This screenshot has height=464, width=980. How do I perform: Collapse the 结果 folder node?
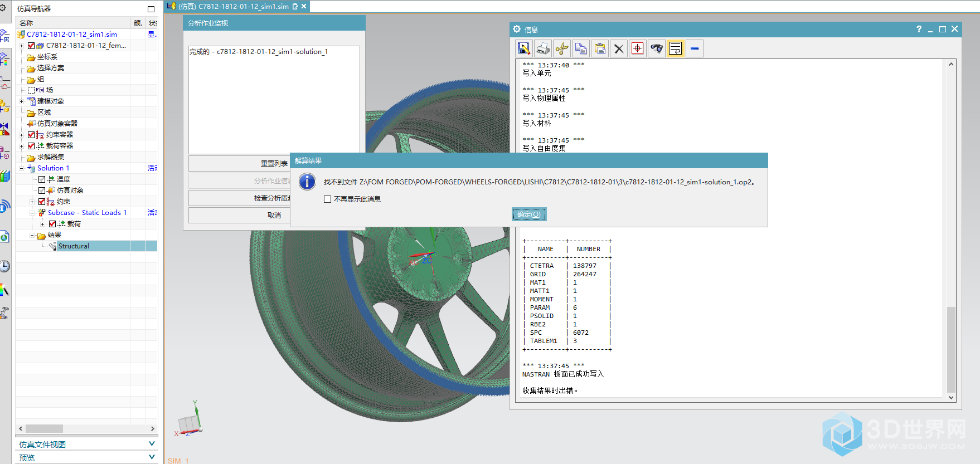click(x=32, y=235)
